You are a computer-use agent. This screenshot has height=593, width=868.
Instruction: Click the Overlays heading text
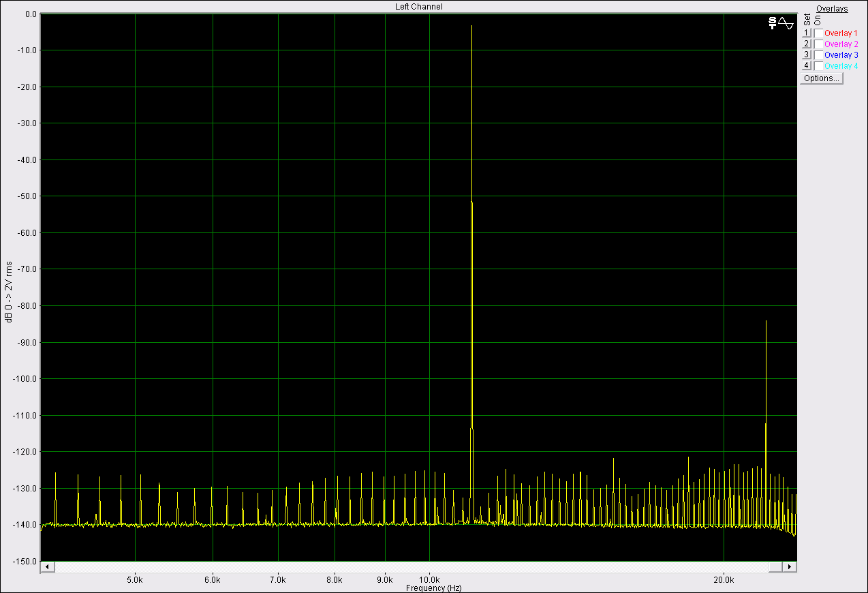click(x=832, y=9)
